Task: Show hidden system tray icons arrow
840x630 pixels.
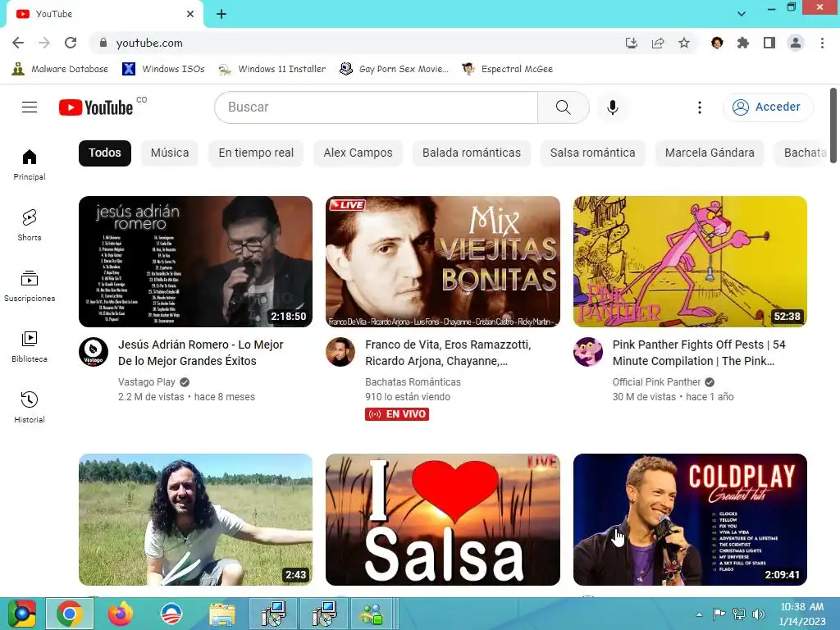Action: [x=699, y=614]
